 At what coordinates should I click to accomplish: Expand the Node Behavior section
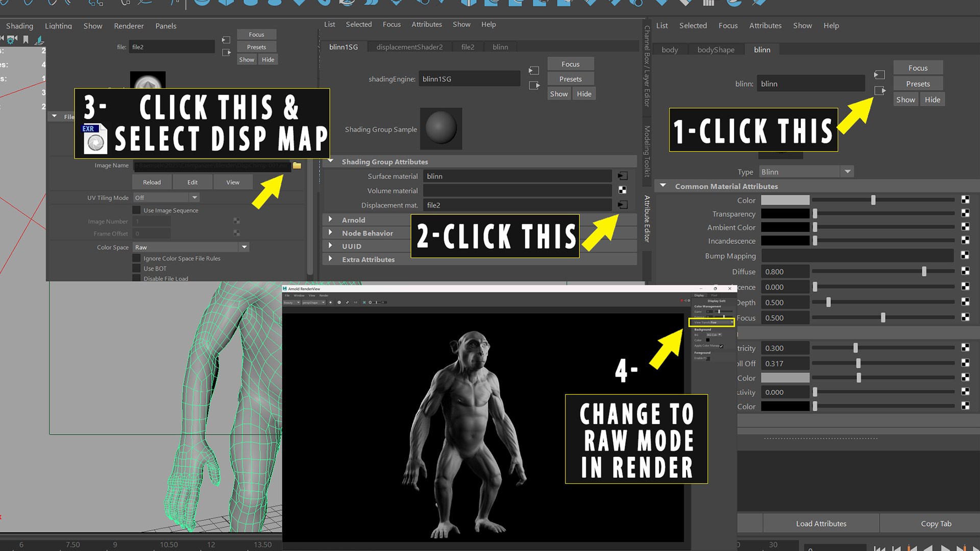(330, 233)
